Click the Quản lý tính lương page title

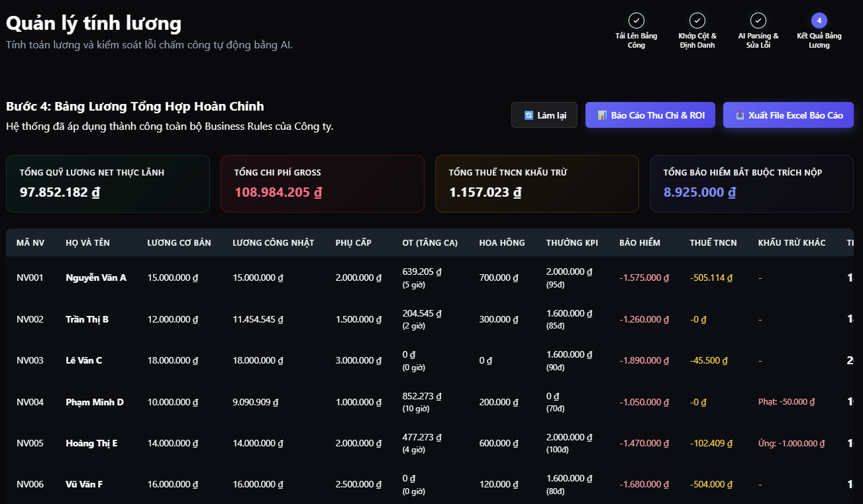click(x=93, y=23)
